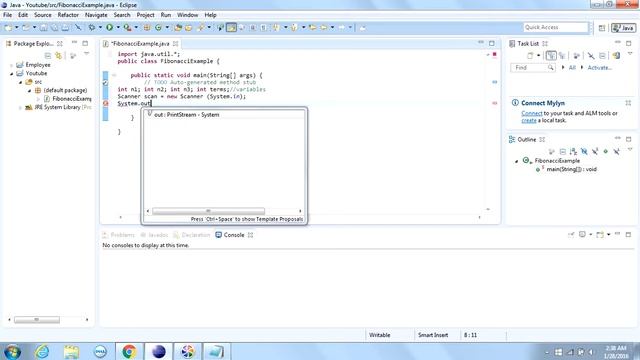The height and width of the screenshot is (360, 640).
Task: Click the Run Last Tool icon with red toolbox
Action: (x=127, y=27)
